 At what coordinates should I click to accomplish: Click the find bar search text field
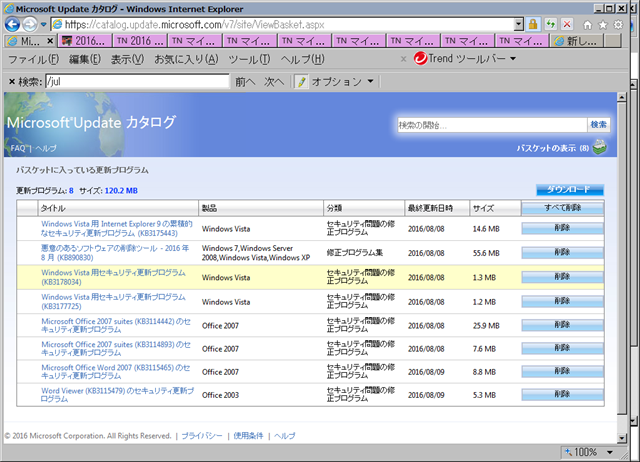point(137,82)
